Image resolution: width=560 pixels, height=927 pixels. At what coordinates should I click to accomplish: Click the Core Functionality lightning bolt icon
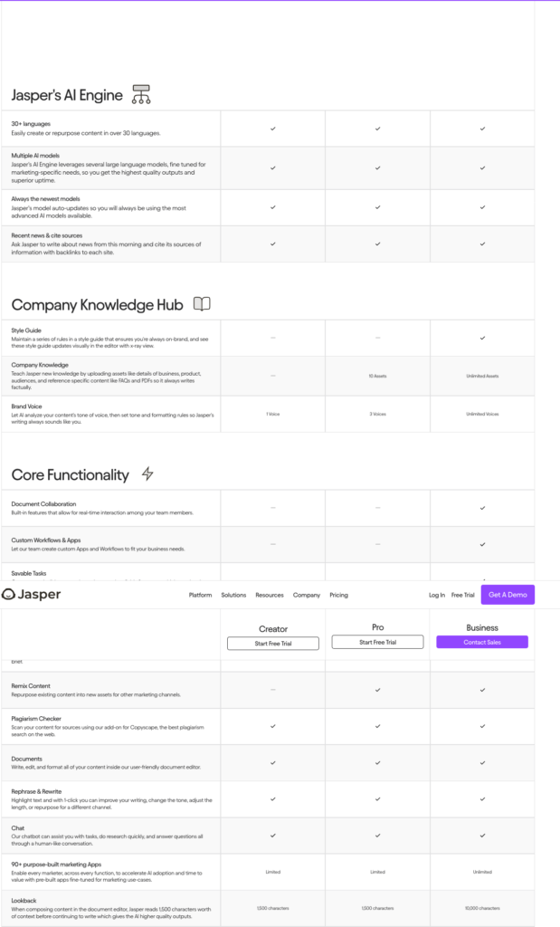tap(147, 473)
